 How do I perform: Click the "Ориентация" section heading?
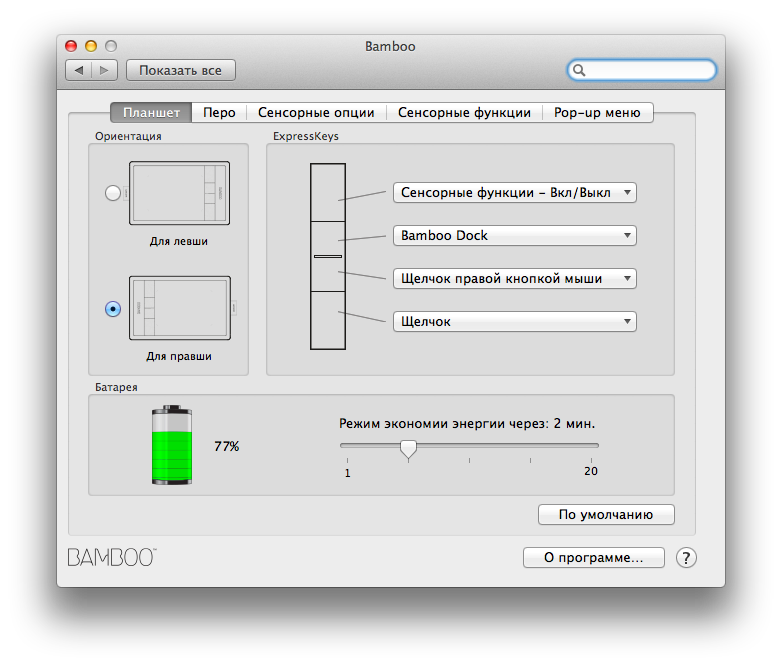tap(128, 136)
